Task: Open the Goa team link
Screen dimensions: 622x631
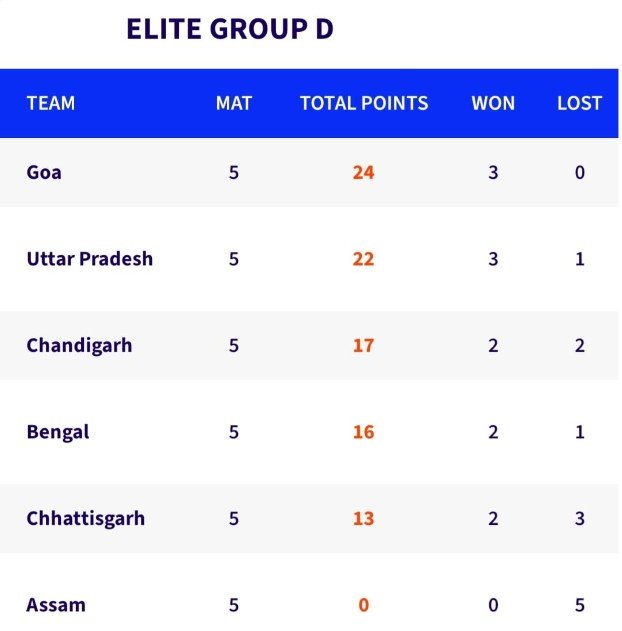Action: tap(44, 172)
